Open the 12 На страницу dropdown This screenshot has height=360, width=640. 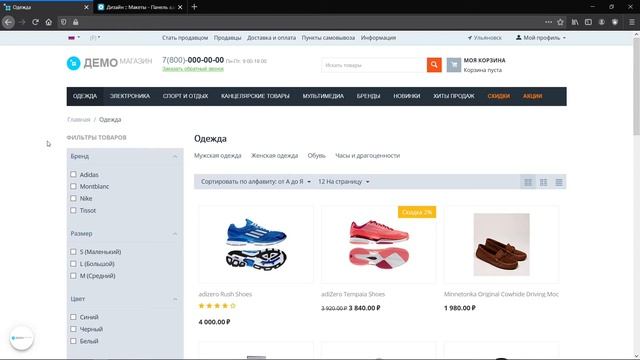coord(344,182)
